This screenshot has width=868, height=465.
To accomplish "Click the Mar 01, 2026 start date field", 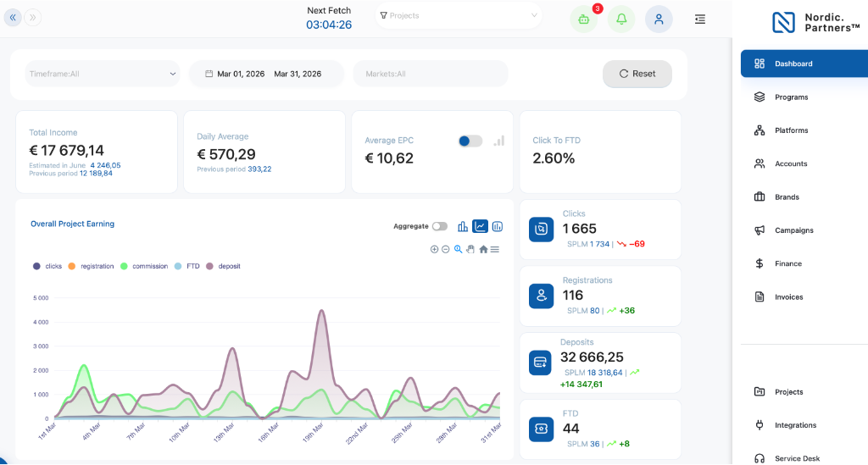I will [x=240, y=74].
